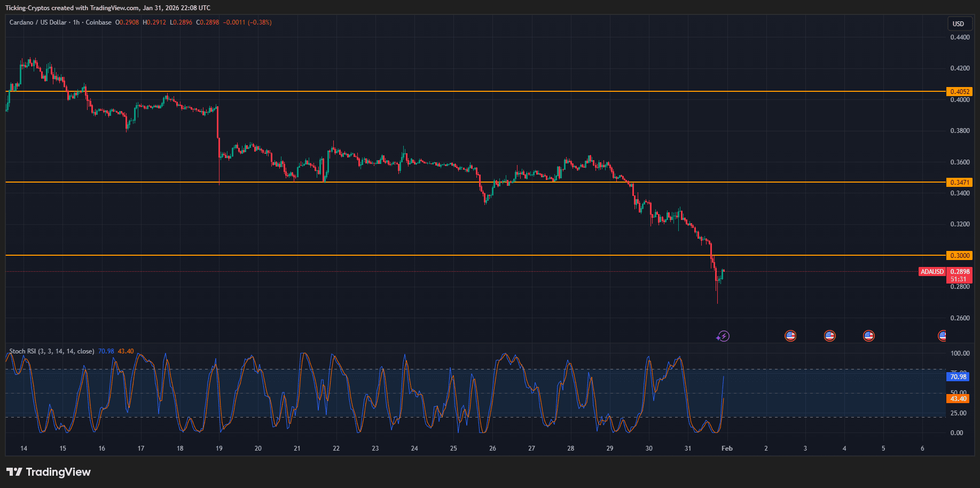Click the Feb label on the time axis
The image size is (980, 488).
(x=727, y=448)
